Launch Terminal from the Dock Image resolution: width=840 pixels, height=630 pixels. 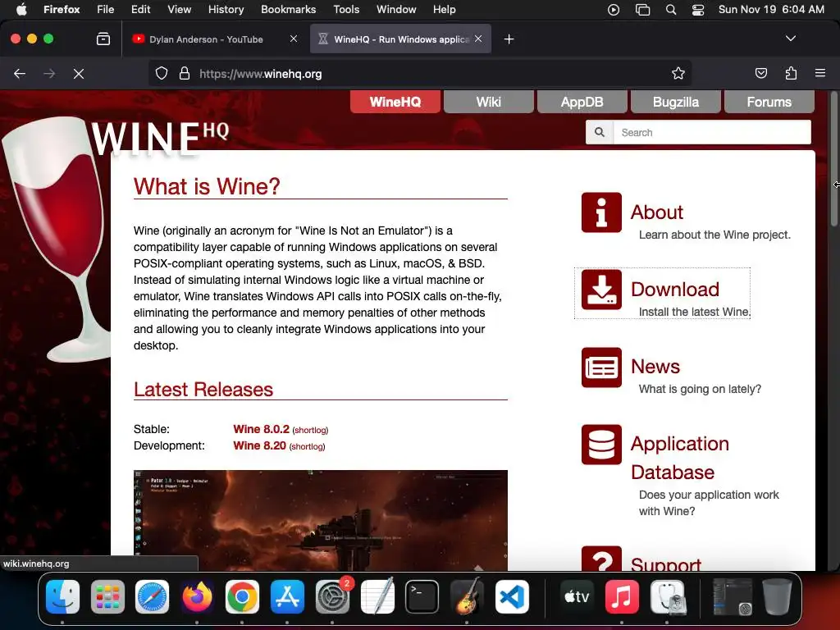[x=422, y=597]
